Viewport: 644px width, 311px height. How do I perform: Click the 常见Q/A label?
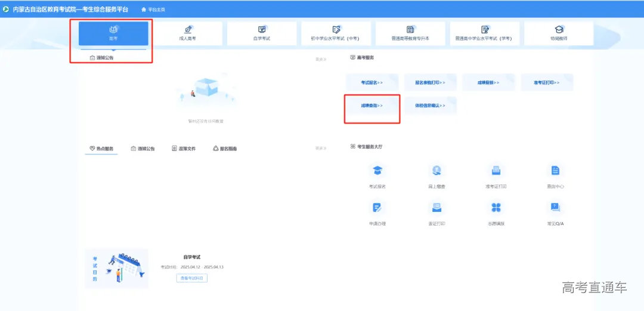point(555,224)
